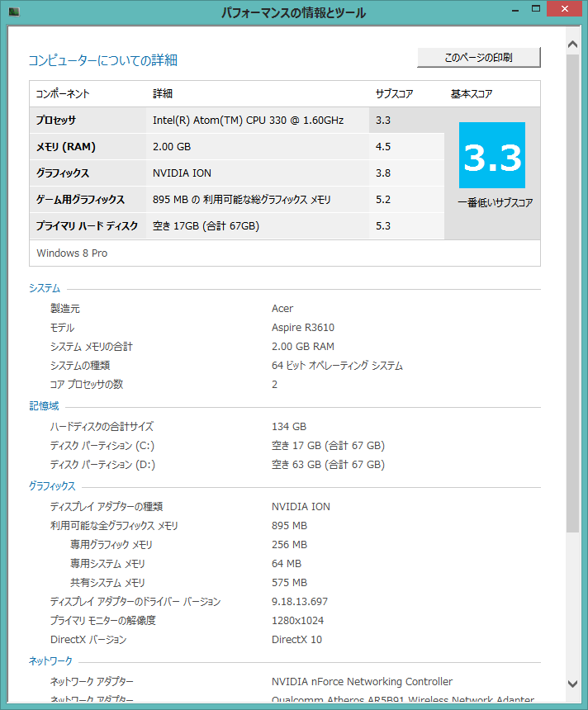The image size is (588, 710).
Task: Click the window icon in the title bar
Action: [14, 12]
